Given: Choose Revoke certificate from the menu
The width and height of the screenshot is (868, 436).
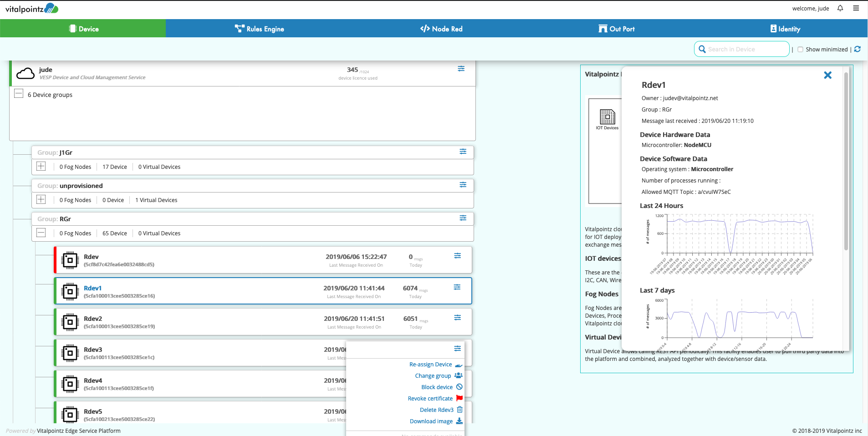Looking at the screenshot, I should click(x=435, y=399).
